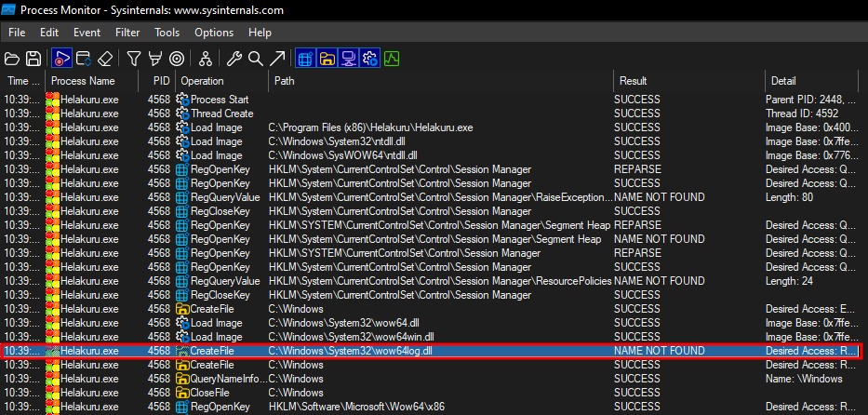Toggle Show Profiling Events graph icon
This screenshot has height=415, width=868.
392,58
